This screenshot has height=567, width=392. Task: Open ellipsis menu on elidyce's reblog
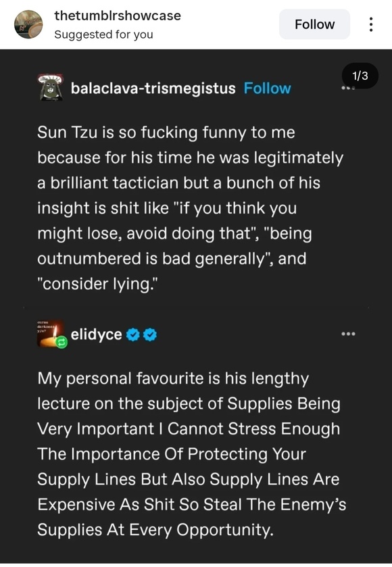pyautogui.click(x=348, y=334)
